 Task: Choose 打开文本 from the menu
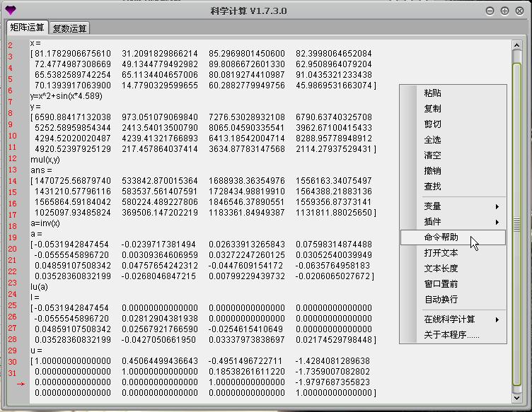click(x=441, y=253)
